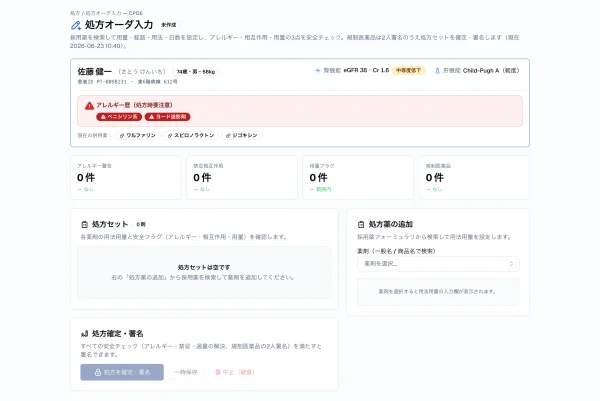Click the warning icon on the ヨード造影剤 badge
Viewport: 600px width, 401px height.
(152, 117)
